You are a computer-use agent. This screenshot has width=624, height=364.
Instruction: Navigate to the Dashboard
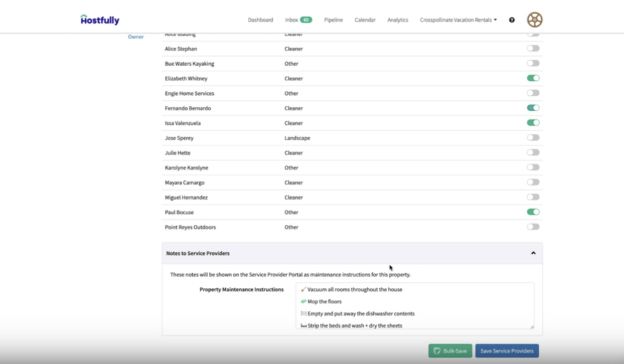point(260,20)
